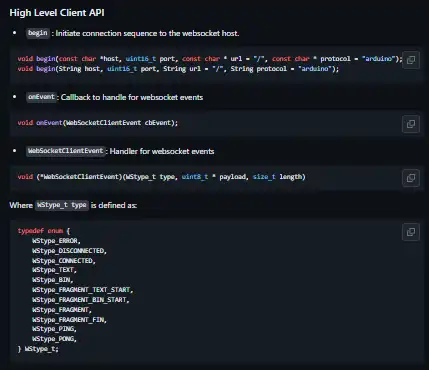Click the WStype_FRAGMENT_BIN_START enum entry
429x370 pixels.
[x=81, y=300]
